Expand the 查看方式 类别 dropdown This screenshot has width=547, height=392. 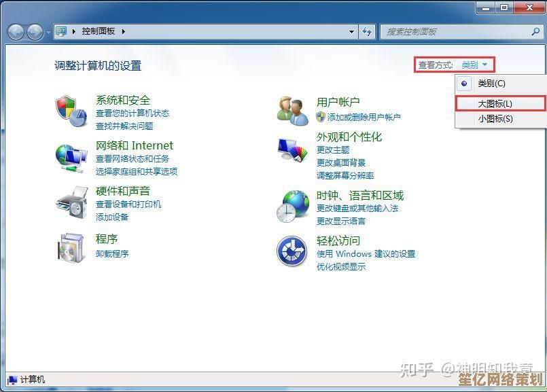[x=474, y=65]
